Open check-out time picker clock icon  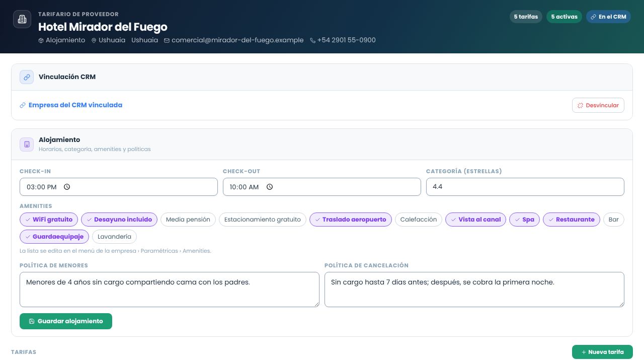pyautogui.click(x=270, y=187)
